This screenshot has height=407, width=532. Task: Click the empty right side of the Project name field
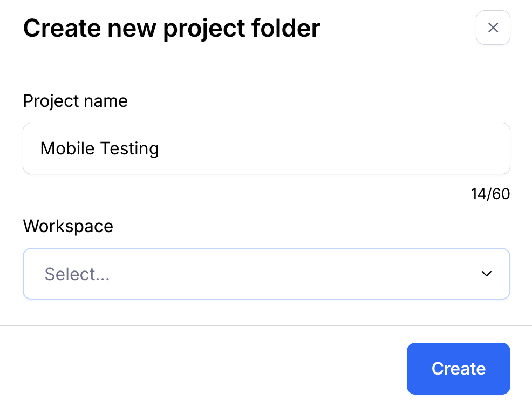pos(378,148)
